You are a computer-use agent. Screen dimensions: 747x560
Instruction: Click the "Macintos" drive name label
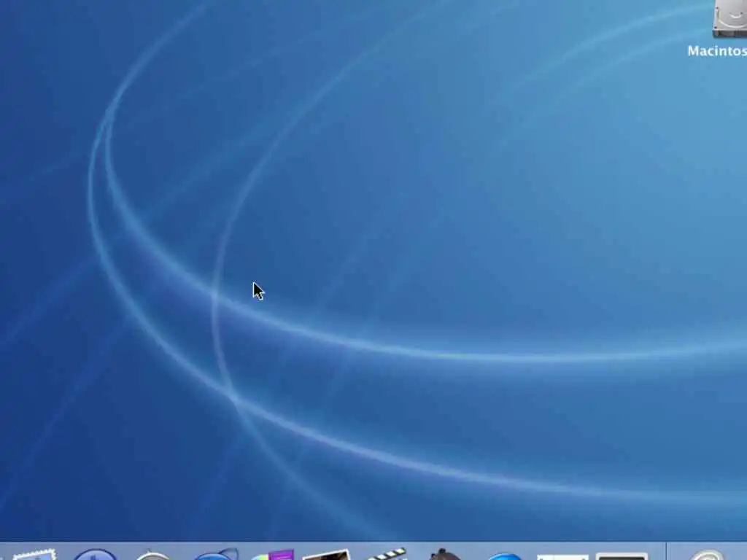coord(717,51)
